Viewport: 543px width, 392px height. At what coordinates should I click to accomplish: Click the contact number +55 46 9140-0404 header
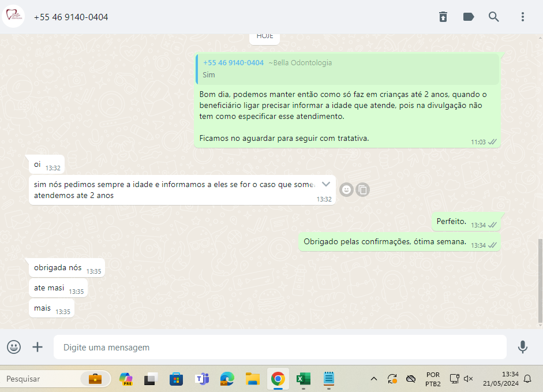tap(71, 17)
